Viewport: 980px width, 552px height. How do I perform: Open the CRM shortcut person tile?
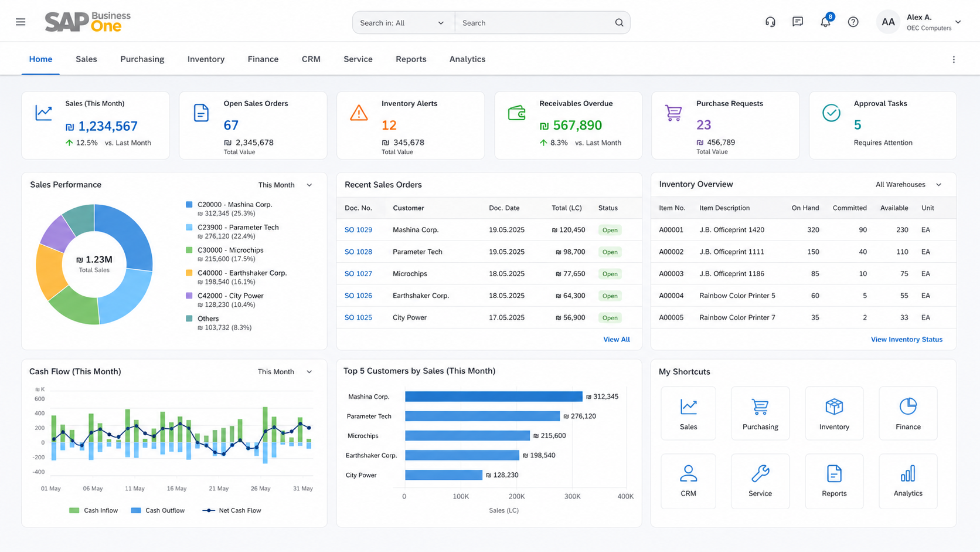688,481
